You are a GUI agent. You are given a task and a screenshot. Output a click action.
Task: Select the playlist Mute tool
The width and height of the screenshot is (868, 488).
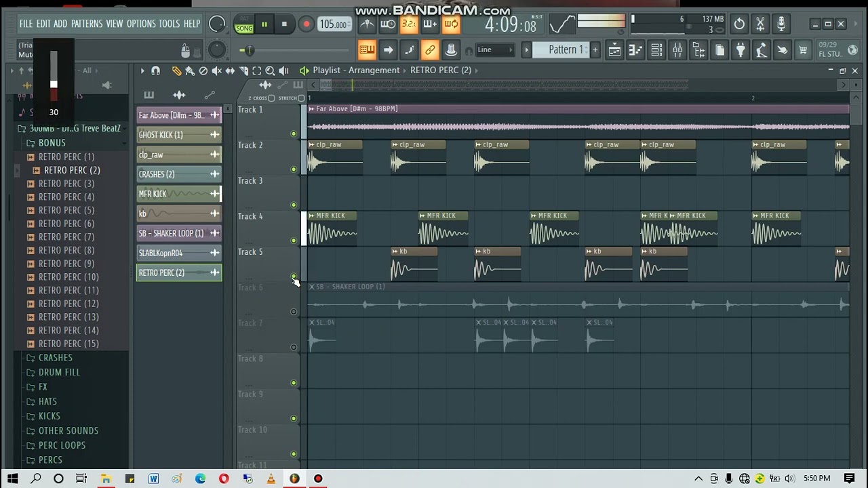click(x=217, y=70)
